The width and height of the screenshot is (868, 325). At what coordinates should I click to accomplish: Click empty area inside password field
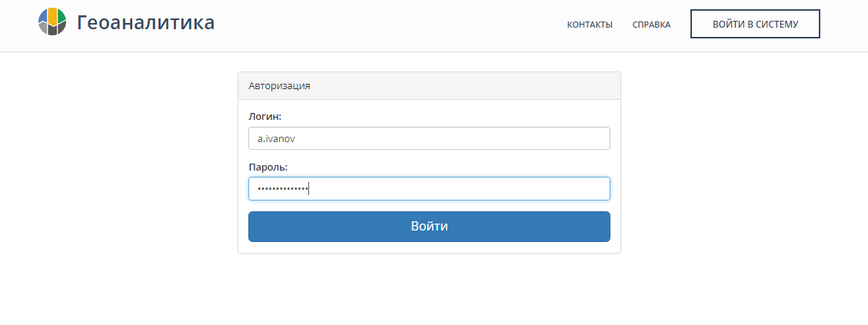point(460,188)
